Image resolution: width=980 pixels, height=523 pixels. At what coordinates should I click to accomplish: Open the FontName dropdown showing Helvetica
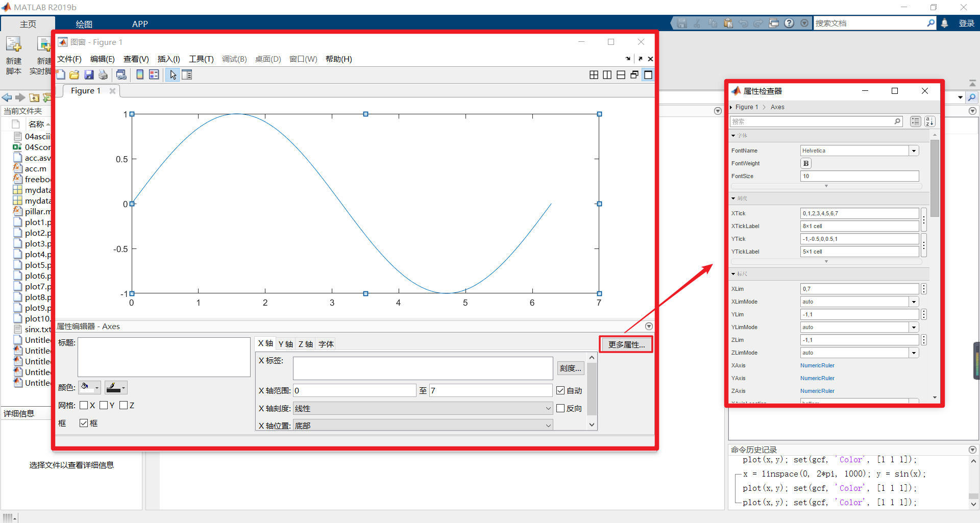913,151
